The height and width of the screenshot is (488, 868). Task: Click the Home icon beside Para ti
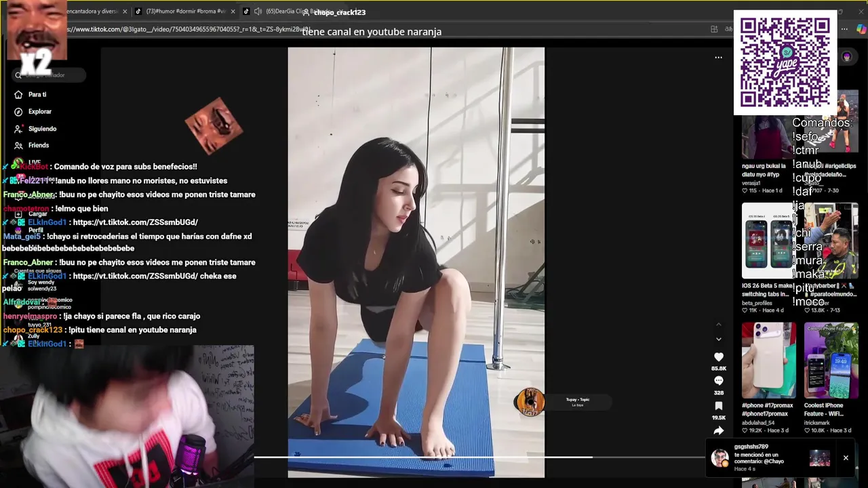point(18,94)
